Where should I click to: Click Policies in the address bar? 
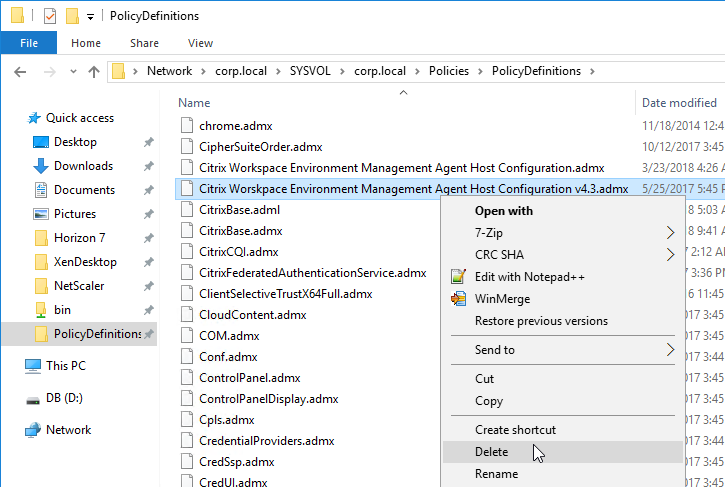coord(449,71)
